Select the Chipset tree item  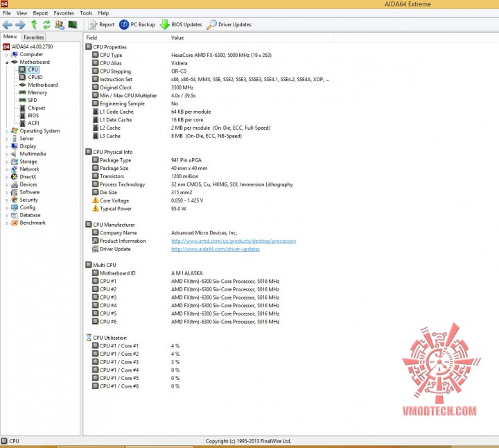(36, 107)
